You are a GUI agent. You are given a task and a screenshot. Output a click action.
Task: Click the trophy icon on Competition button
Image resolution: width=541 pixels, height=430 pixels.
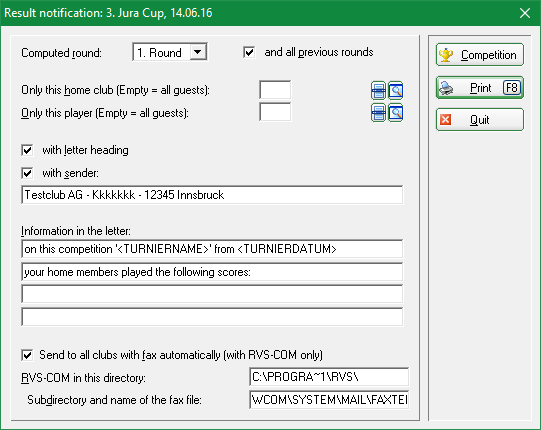click(446, 55)
